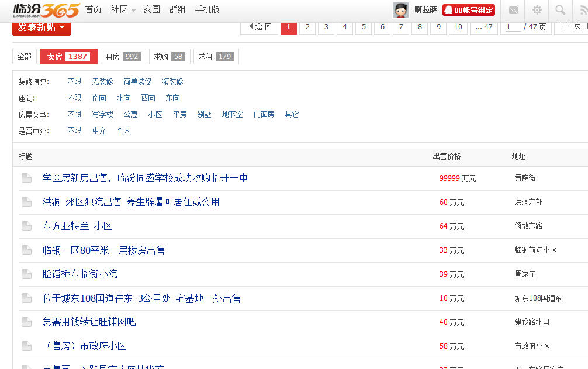Switch to the 租房 tab
The width and height of the screenshot is (588, 369).
pos(123,56)
